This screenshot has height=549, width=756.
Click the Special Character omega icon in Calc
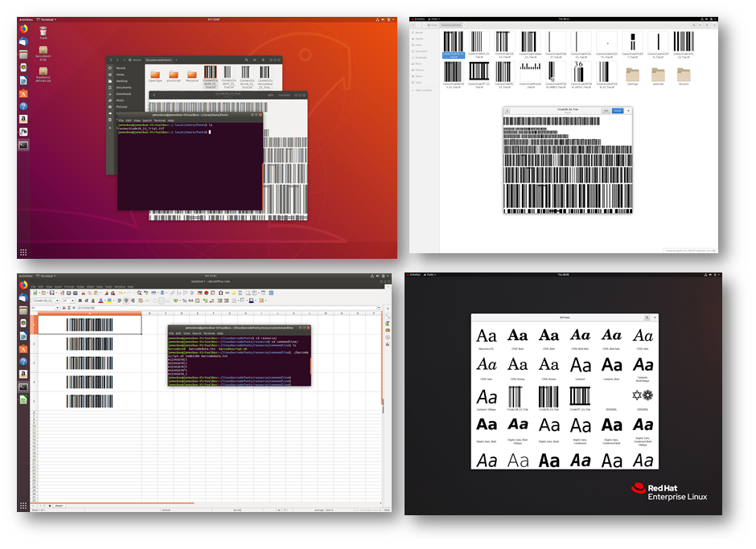pos(221,293)
